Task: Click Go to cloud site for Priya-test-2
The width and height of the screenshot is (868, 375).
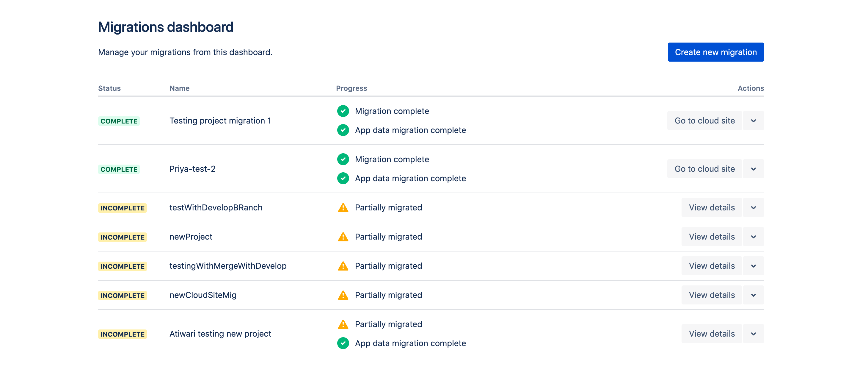Action: pos(704,168)
